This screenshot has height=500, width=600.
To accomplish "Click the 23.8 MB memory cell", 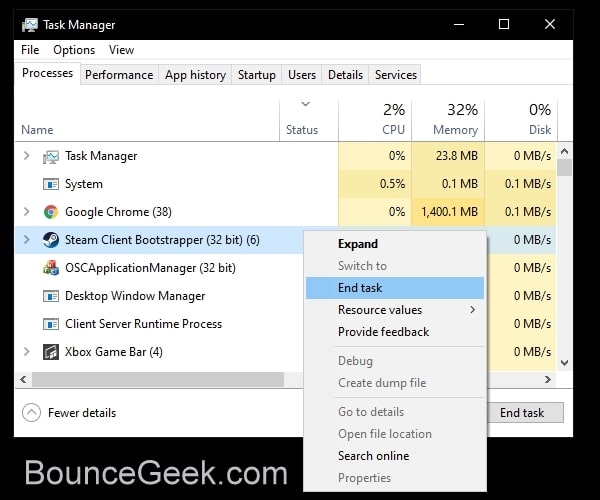I will pyautogui.click(x=448, y=156).
